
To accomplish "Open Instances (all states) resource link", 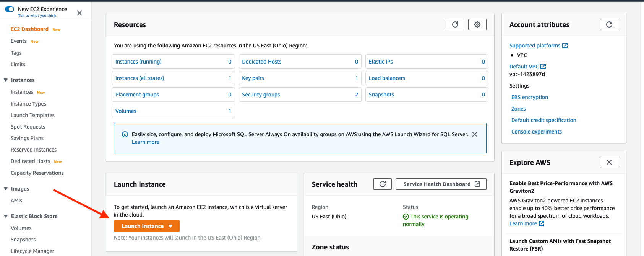I will coord(140,78).
